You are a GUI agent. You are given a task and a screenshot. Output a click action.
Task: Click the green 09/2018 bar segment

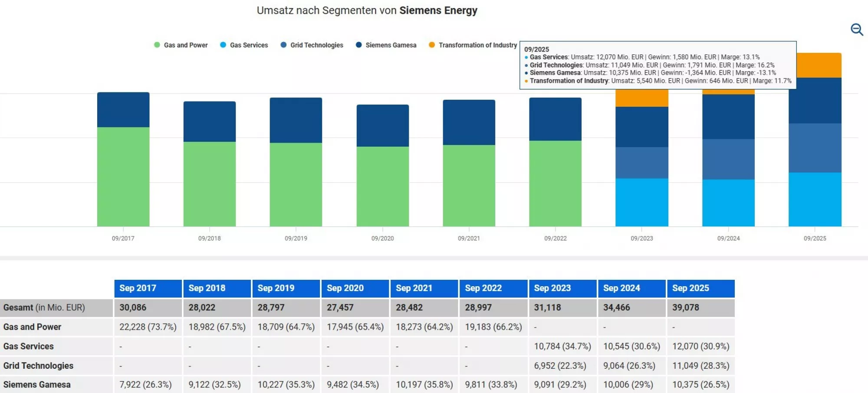(210, 184)
